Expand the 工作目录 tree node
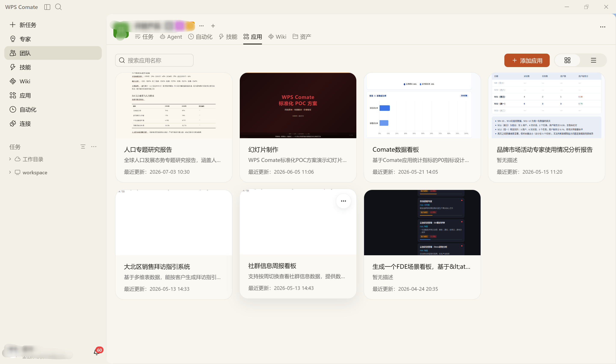Image resolution: width=616 pixels, height=364 pixels. [x=10, y=159]
